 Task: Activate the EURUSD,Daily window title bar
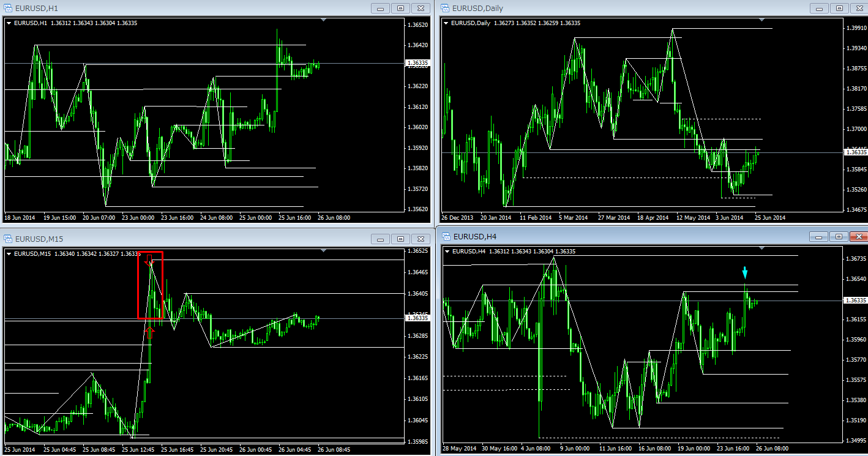coord(612,8)
